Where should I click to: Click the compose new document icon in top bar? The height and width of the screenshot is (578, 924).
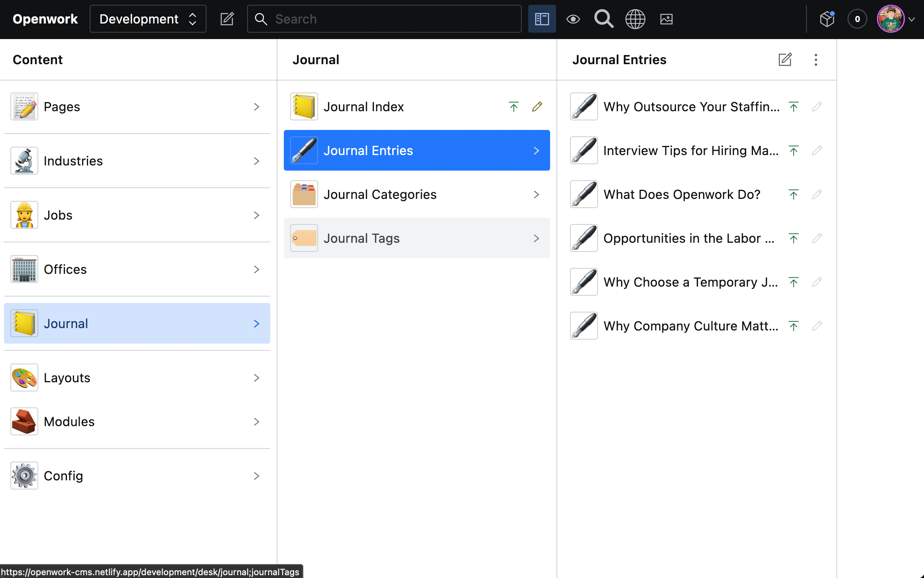[x=227, y=19]
